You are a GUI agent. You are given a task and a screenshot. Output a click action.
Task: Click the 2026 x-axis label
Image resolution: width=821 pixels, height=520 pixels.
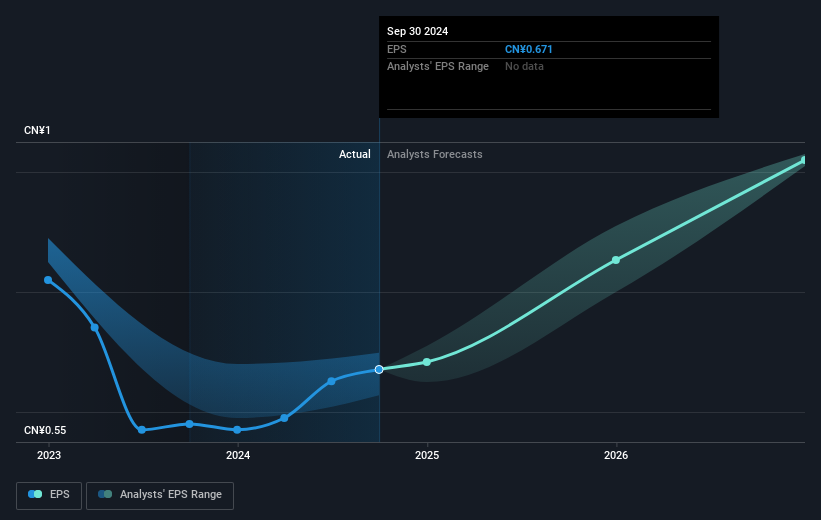coord(616,455)
